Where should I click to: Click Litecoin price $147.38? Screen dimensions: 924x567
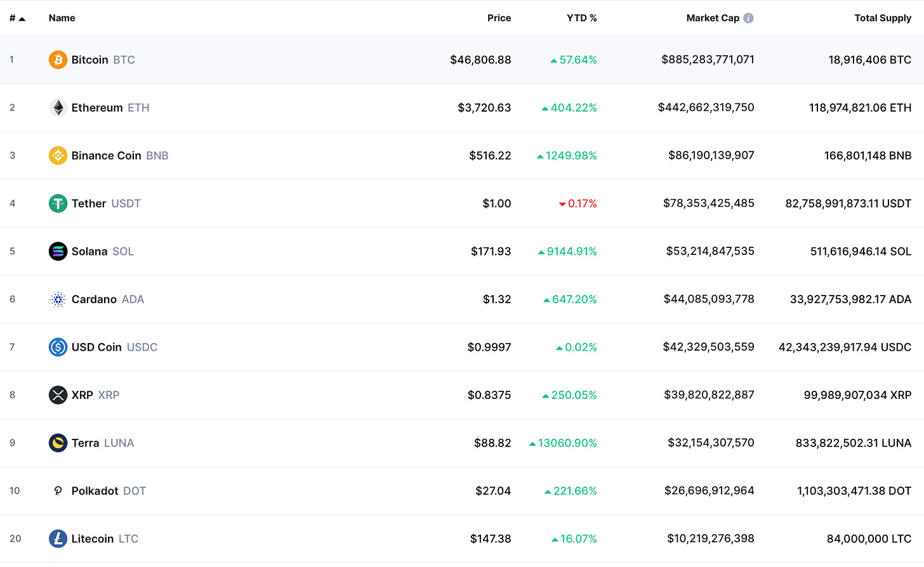pos(491,538)
